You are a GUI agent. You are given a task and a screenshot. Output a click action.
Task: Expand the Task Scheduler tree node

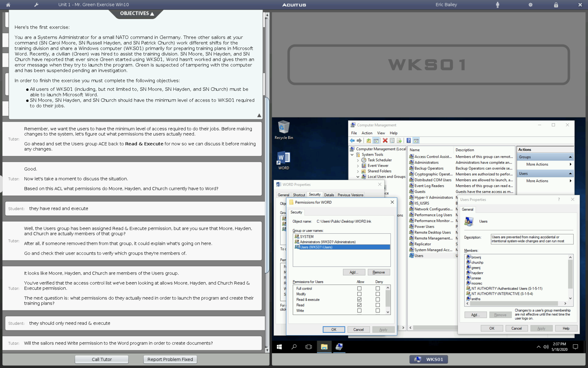pos(358,160)
